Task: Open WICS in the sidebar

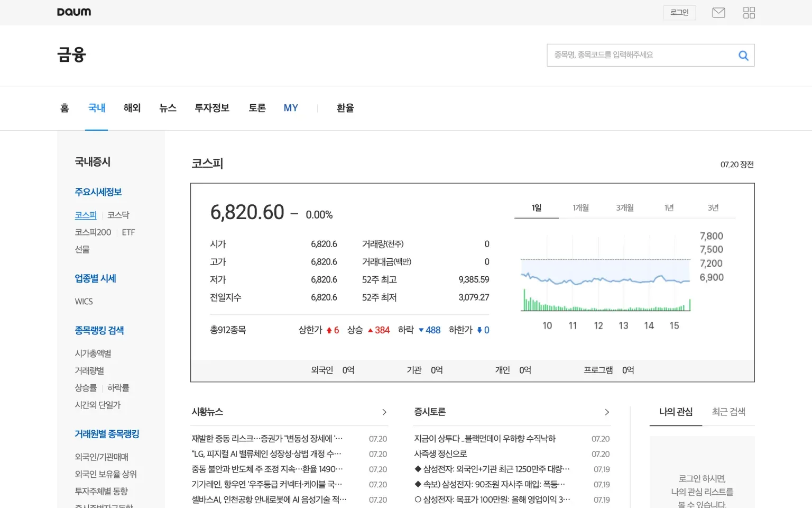Action: pos(84,302)
